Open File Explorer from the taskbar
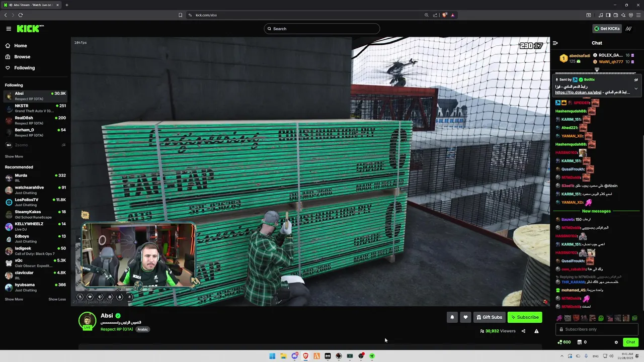The height and width of the screenshot is (362, 644). point(283,356)
